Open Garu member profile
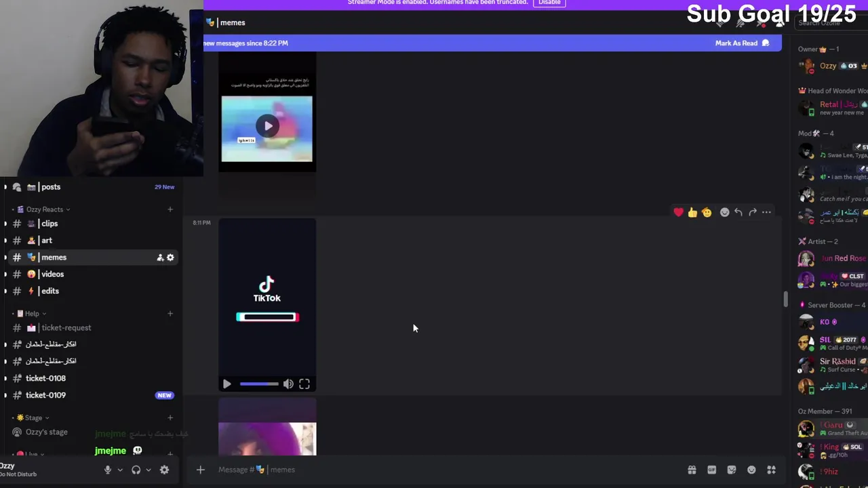This screenshot has width=868, height=488. click(x=831, y=429)
